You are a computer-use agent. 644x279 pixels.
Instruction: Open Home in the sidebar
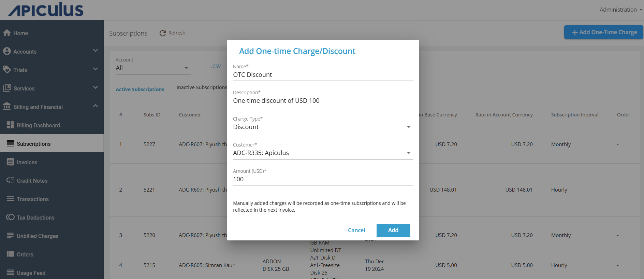click(x=52, y=33)
